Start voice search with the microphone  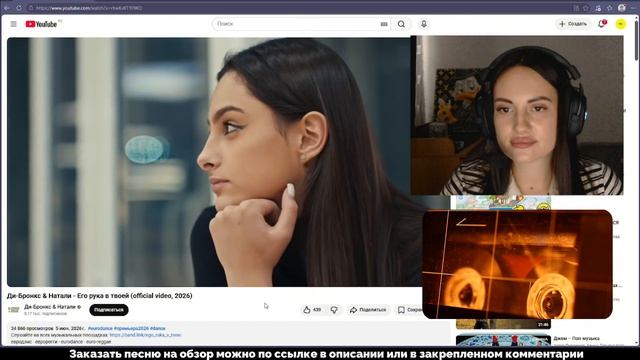click(424, 24)
